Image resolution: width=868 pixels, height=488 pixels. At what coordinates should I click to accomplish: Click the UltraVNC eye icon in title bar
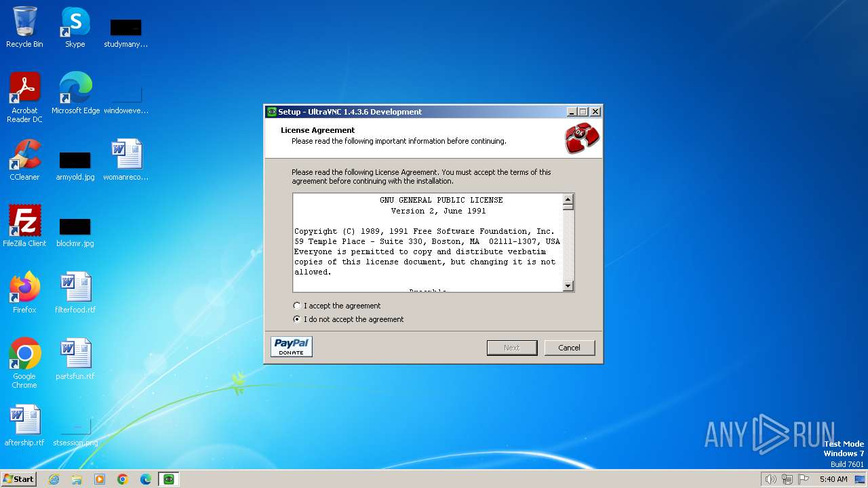[x=271, y=112]
